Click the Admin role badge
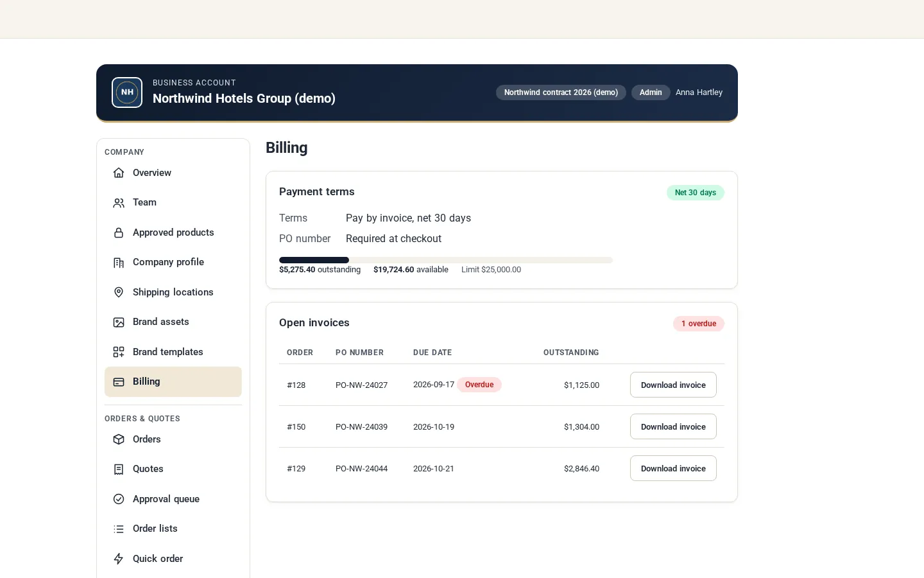Screen dimensions: 924x578 [x=651, y=92]
